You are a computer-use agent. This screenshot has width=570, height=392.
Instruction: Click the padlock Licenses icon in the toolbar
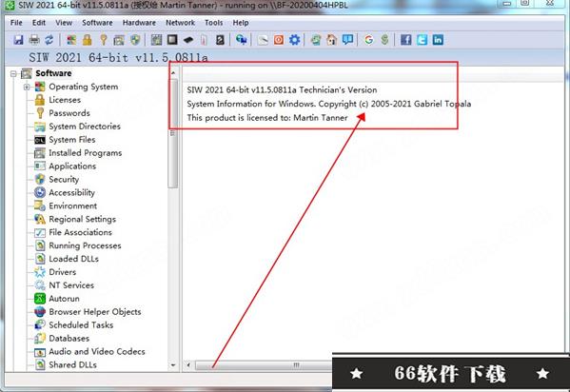(x=88, y=40)
